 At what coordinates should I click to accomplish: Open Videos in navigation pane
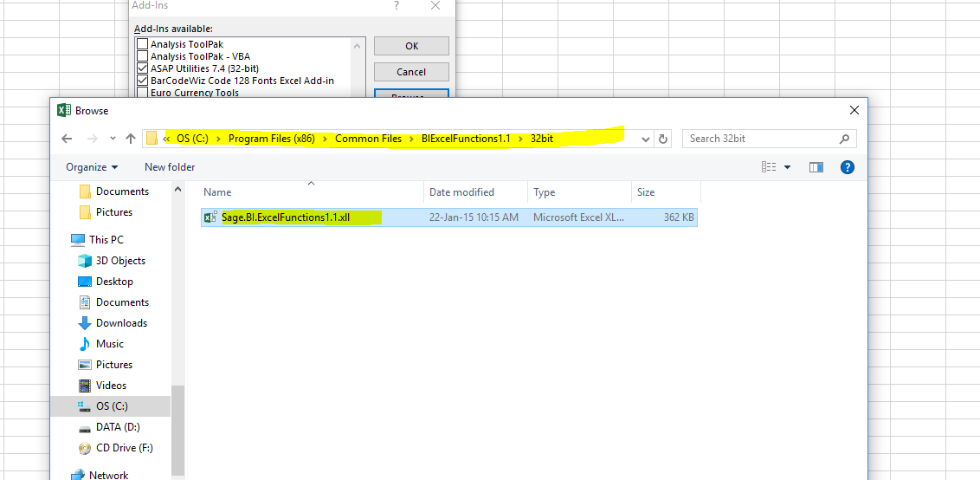pos(103,386)
